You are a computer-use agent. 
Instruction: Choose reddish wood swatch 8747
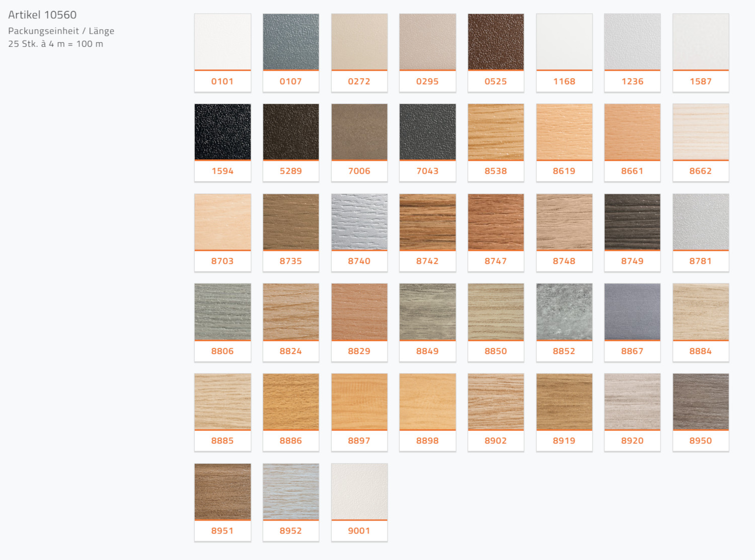[x=496, y=222]
